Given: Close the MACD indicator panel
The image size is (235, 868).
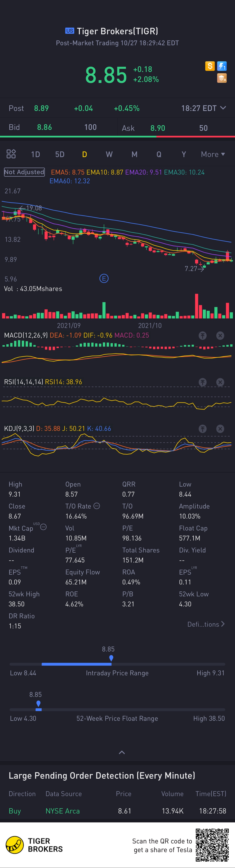Looking at the screenshot, I should (220, 336).
